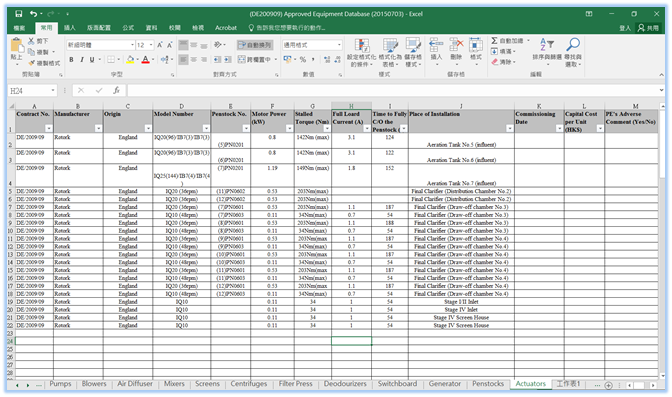The height and width of the screenshot is (397, 672).
Task: Toggle bold formatting
Action: click(71, 60)
